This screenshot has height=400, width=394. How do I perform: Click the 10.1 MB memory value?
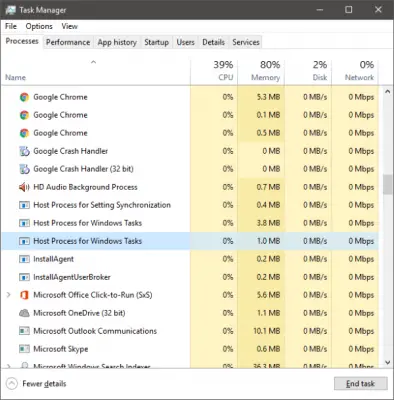coord(267,331)
